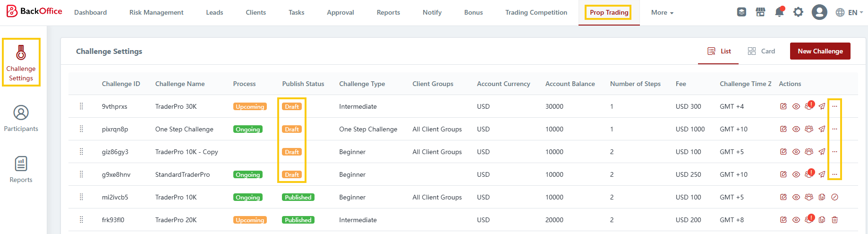Delete the TraderPro 20K challenge

click(x=834, y=220)
